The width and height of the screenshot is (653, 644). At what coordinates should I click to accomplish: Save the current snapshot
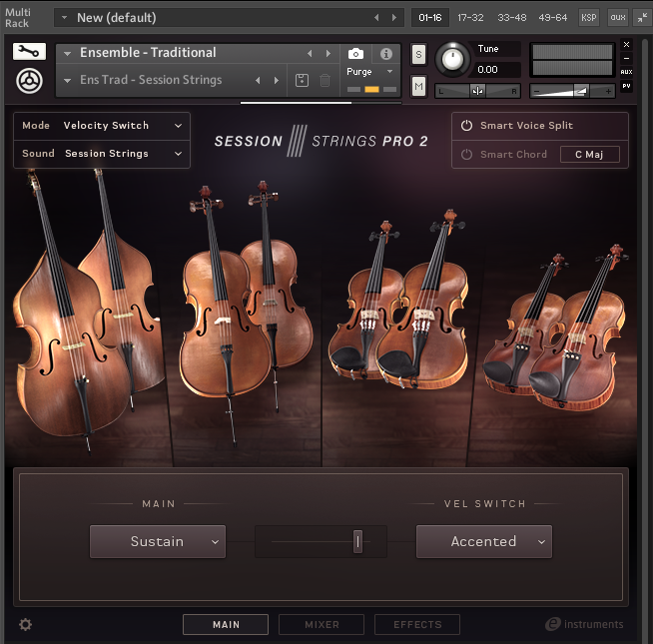[302, 80]
